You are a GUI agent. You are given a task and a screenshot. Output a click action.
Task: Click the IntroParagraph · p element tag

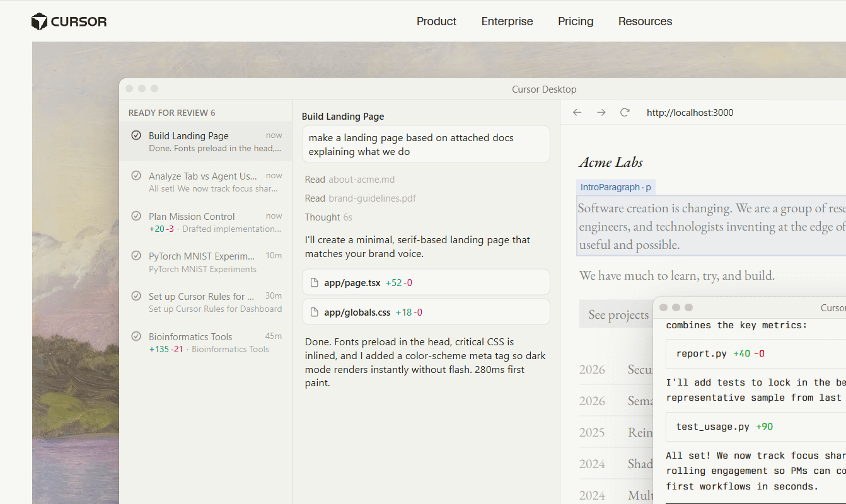[x=616, y=187]
